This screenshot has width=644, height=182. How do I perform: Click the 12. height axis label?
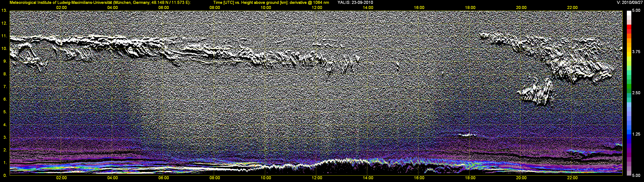[4, 23]
